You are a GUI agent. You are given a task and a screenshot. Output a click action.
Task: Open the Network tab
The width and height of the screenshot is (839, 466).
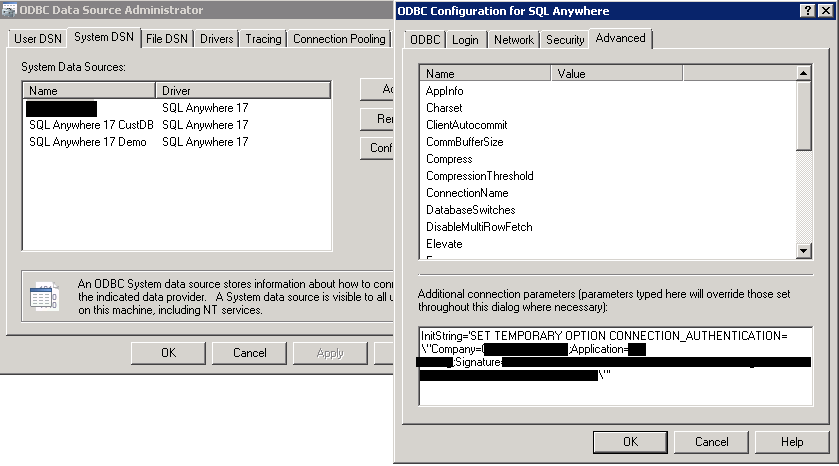pos(514,40)
